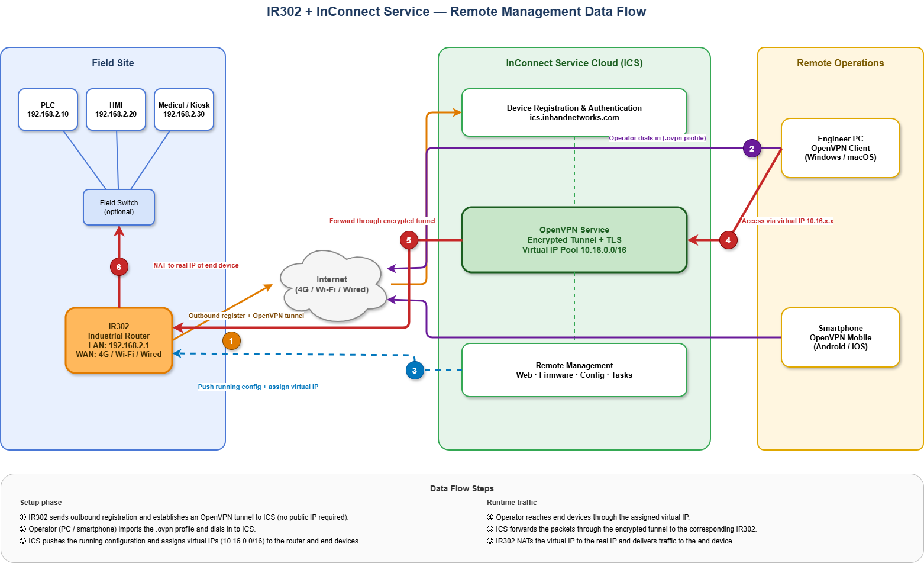Select the HMI 192.168.2.20 node
924x563 pixels.
[x=116, y=110]
